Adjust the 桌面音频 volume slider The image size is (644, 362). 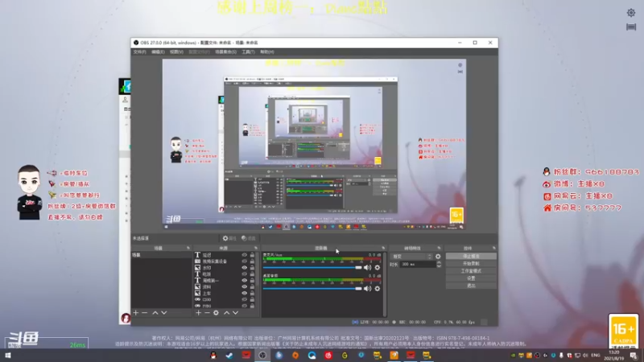coord(312,289)
